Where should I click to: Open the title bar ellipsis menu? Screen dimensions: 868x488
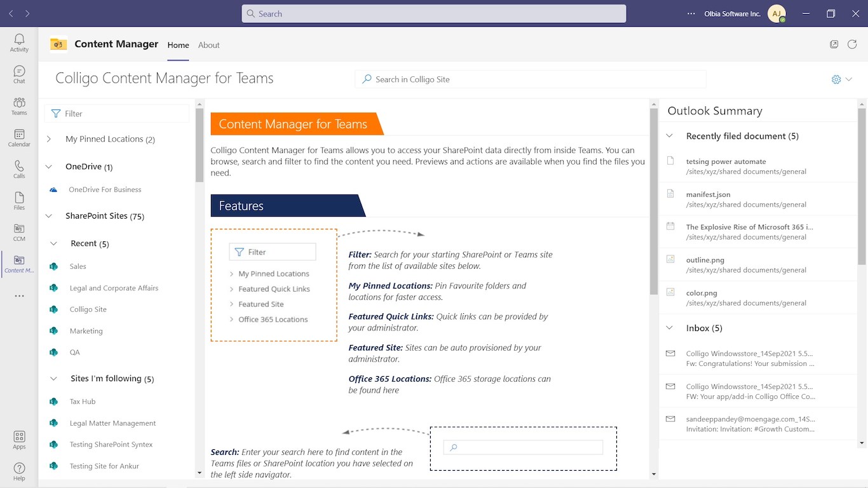(691, 13)
